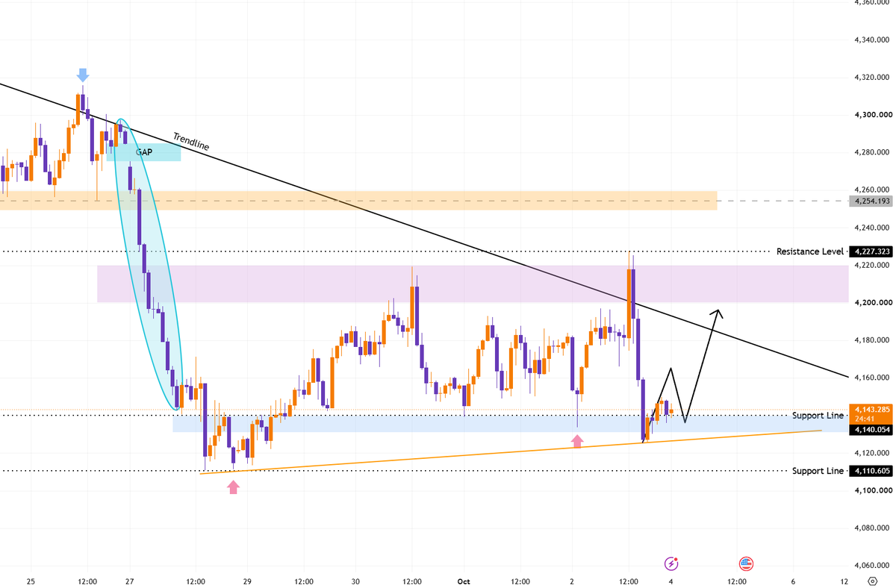Click the 4,254.193 price tag
The height and width of the screenshot is (588, 896).
870,201
